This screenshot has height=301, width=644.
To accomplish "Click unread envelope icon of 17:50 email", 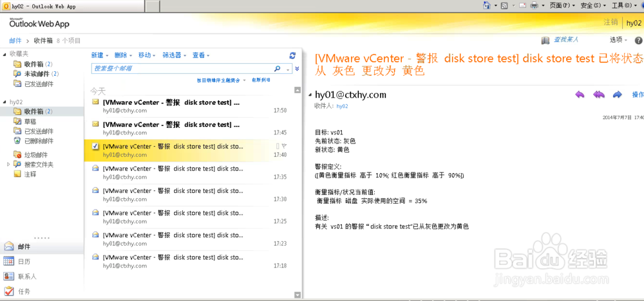I will pos(95,102).
